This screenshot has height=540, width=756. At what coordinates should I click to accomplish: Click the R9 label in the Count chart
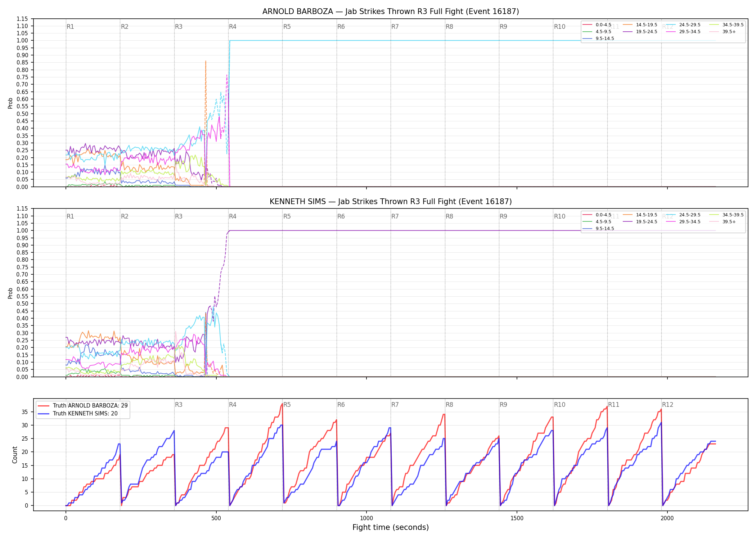point(503,405)
